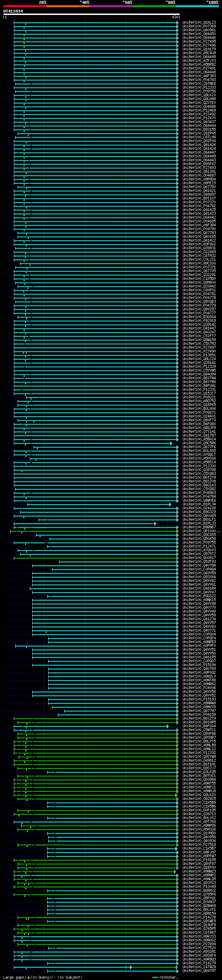Select the UniRef100_B1PL33 label
222x980 pixels.
tap(199, 524)
